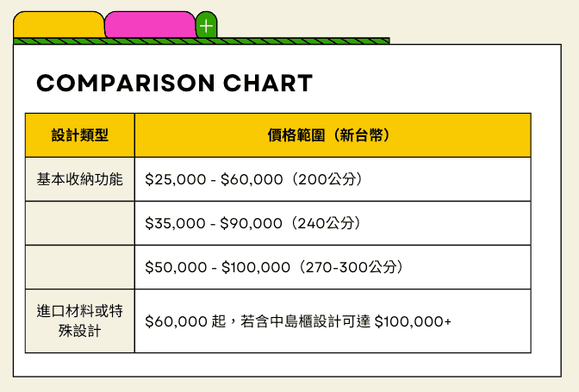Select the 設計類型 header cell
The image size is (579, 392).
[x=80, y=135]
